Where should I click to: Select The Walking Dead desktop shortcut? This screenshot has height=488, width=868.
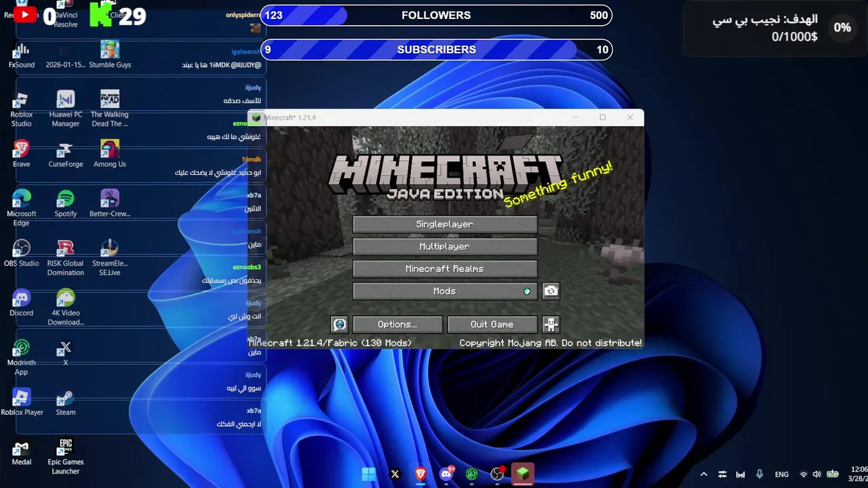[110, 110]
